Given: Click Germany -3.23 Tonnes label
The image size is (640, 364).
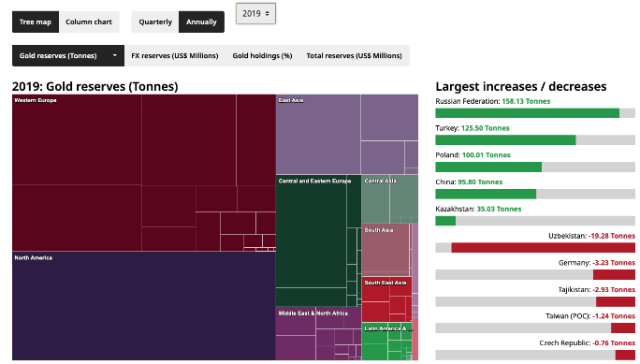Looking at the screenshot, I should [597, 263].
